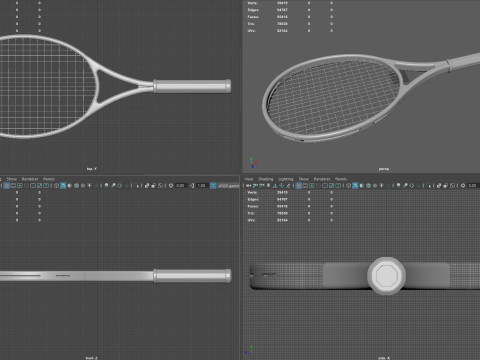
Task: Open the sRGB gamma view transform dropdown
Action: tap(229, 185)
